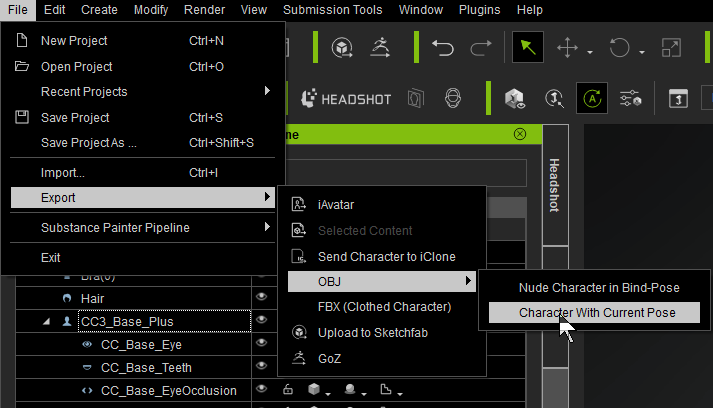This screenshot has width=713, height=408.
Task: Choose FBX (Clothed Character) export
Action: (382, 307)
